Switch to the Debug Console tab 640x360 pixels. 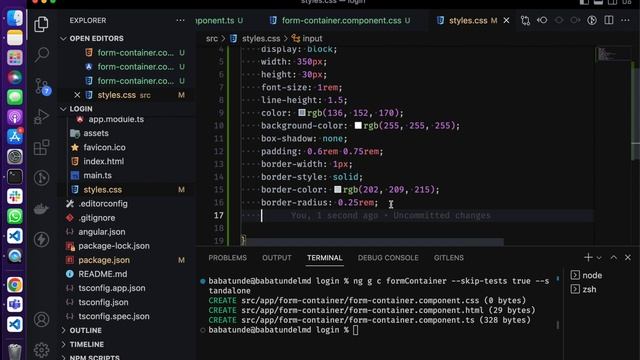click(388, 258)
